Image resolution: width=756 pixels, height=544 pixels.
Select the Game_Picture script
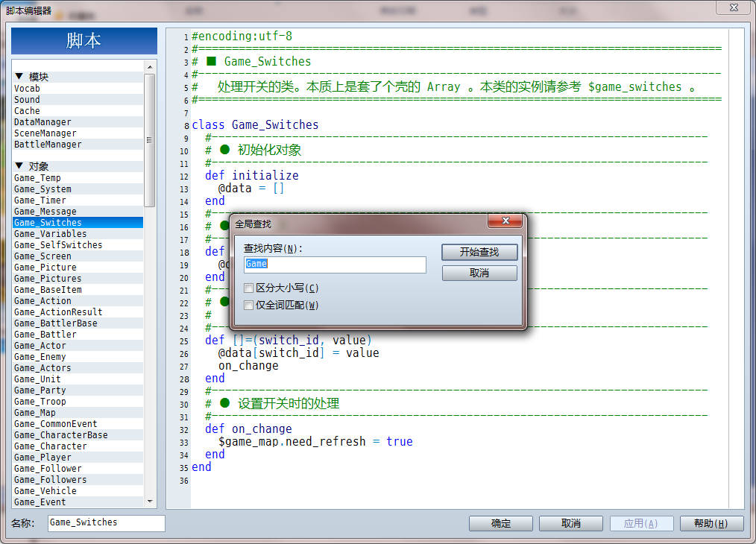(x=78, y=268)
